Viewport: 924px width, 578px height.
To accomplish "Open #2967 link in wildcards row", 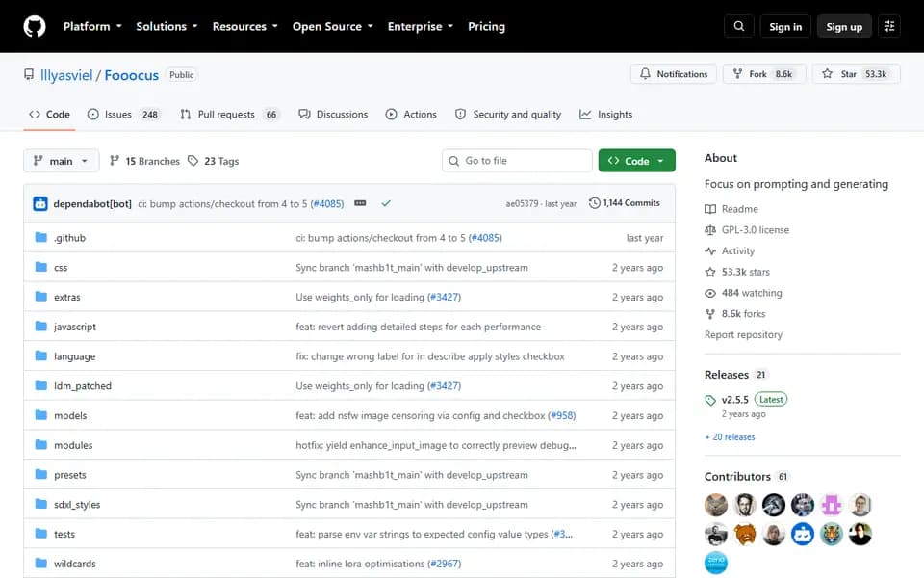I will [x=445, y=564].
